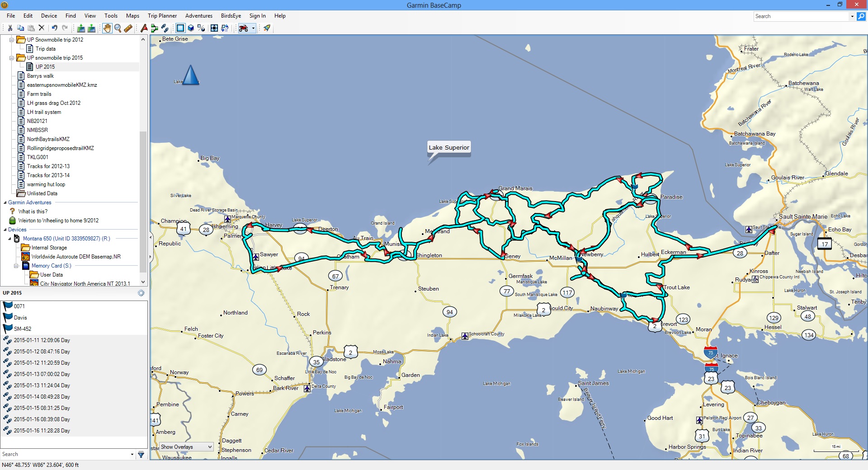Viewport: 868px width, 470px height.
Task: Select the New Route tool
Action: pos(154,28)
